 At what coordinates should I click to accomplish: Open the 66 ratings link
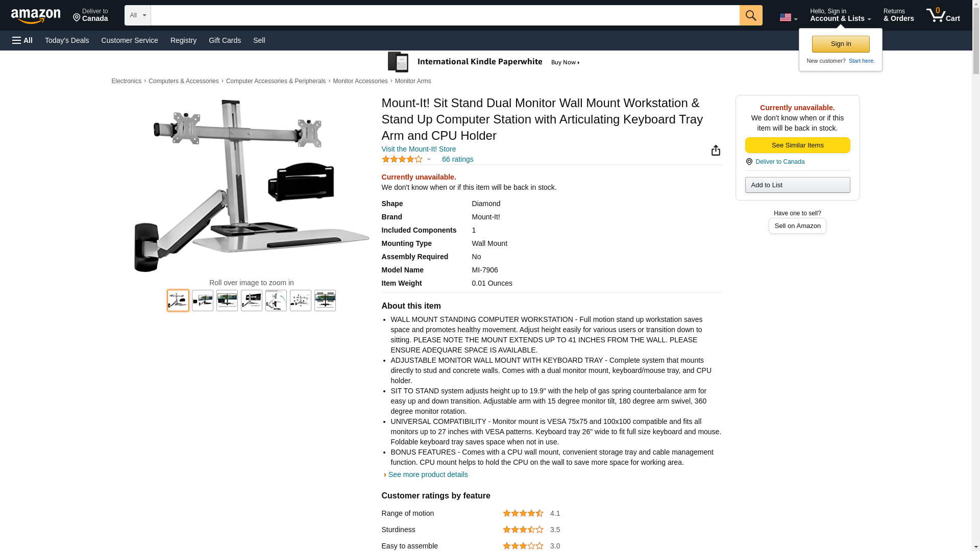pyautogui.click(x=457, y=159)
